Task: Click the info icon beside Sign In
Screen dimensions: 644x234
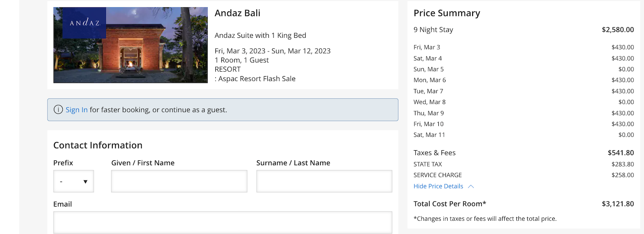Action: 58,109
